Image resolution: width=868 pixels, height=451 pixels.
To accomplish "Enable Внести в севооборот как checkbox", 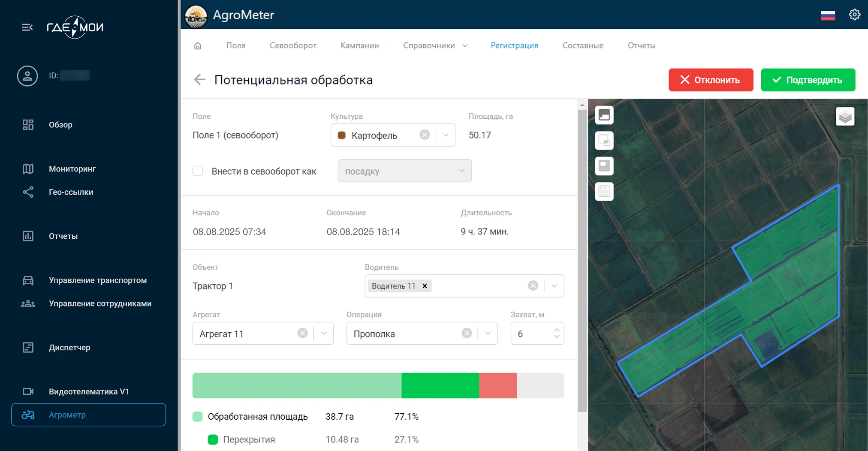I will [x=198, y=171].
